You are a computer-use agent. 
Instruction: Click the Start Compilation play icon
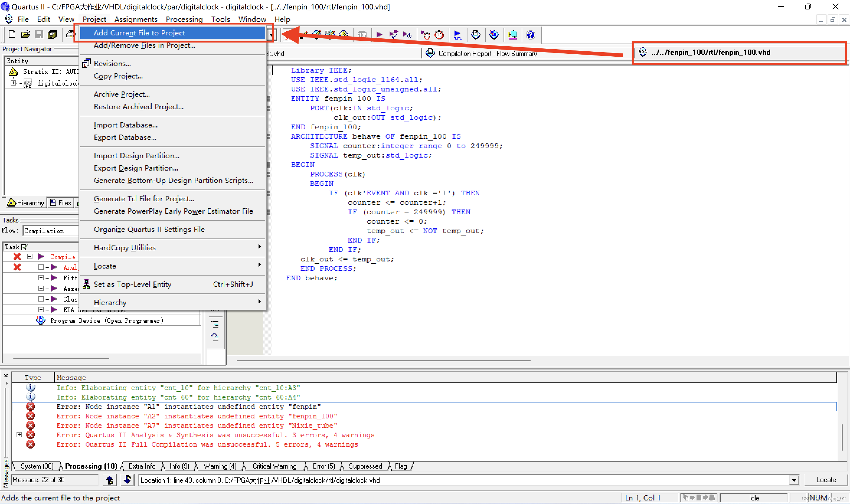[379, 35]
